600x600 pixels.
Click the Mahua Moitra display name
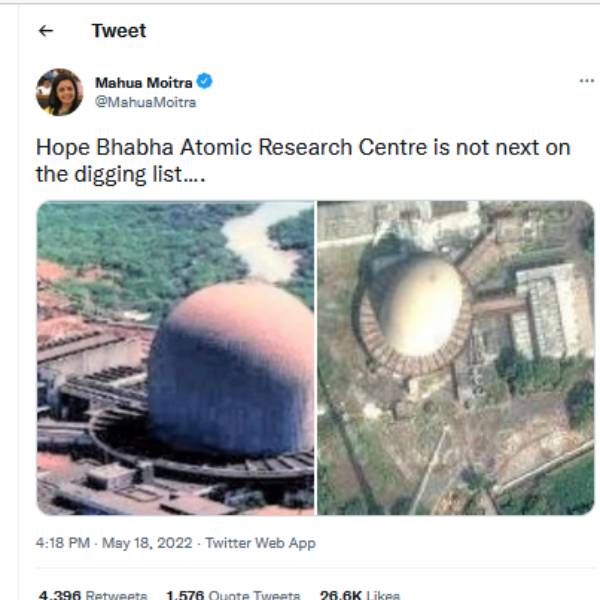tap(142, 82)
